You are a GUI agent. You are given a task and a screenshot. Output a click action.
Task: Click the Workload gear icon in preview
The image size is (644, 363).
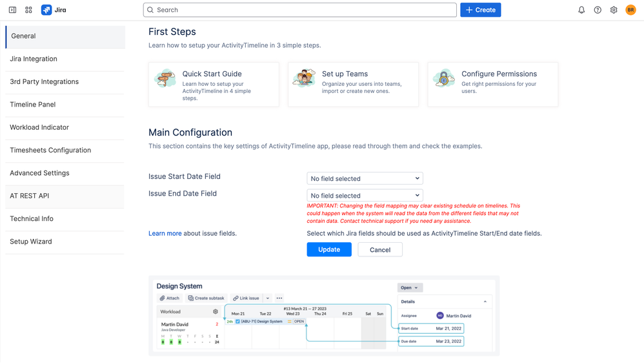[x=216, y=311]
